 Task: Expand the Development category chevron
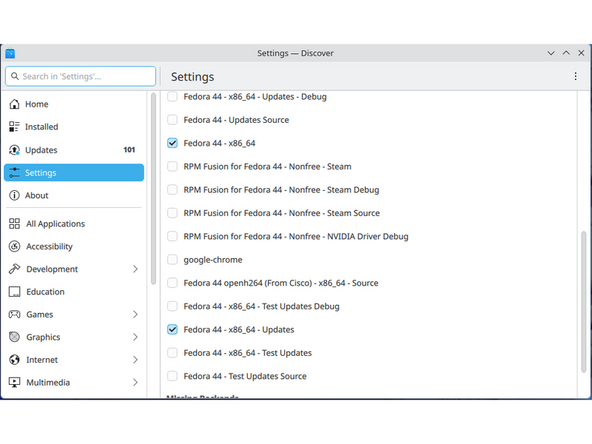[135, 269]
